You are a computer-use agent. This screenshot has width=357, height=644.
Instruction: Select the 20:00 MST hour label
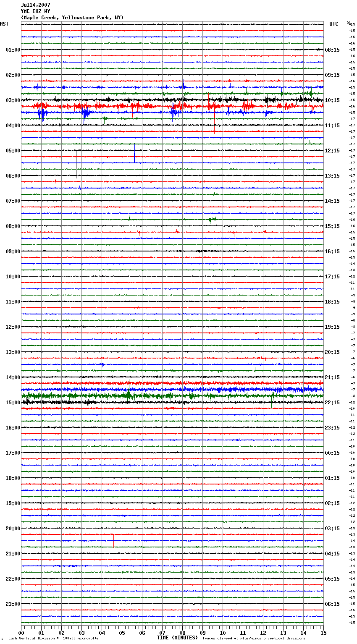pyautogui.click(x=13, y=529)
